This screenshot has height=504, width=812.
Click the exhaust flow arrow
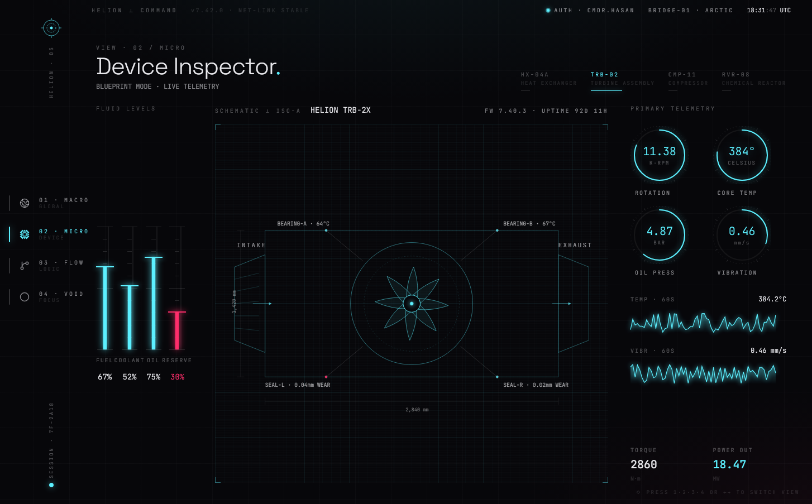click(x=562, y=304)
